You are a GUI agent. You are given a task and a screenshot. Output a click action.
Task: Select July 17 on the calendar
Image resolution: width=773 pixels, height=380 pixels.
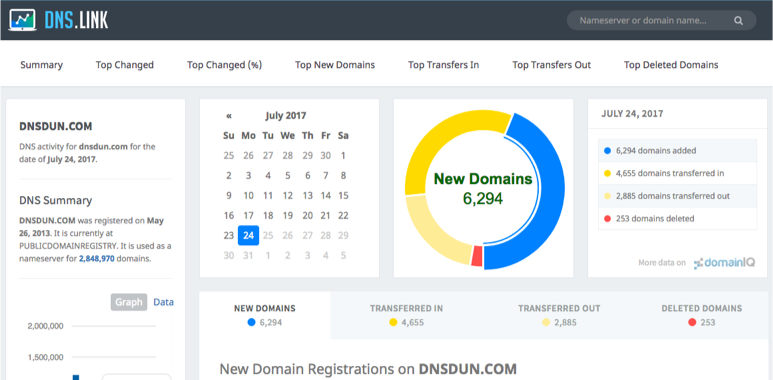(248, 215)
